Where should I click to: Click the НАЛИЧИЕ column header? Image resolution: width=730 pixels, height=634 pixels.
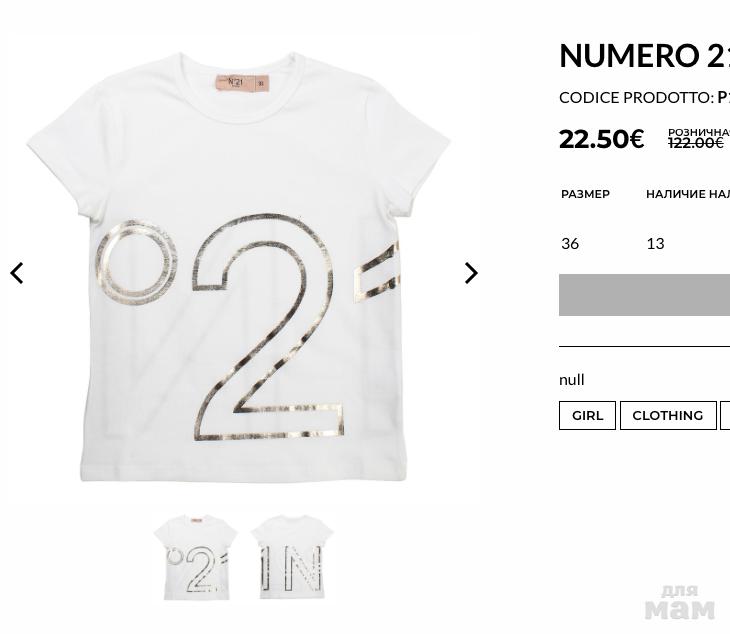(688, 194)
